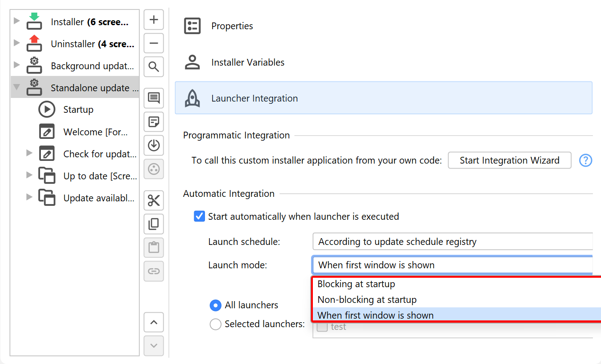Expand the Check for updates tree node

click(x=30, y=153)
